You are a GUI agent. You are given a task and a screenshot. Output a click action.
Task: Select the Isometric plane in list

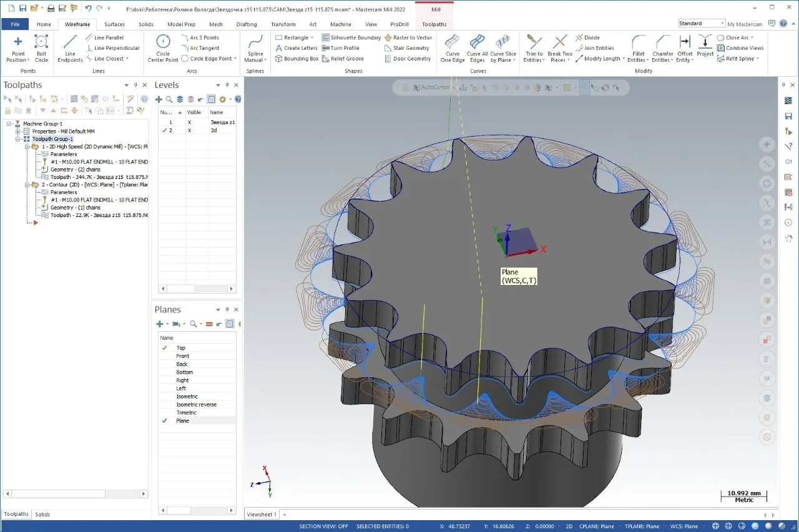pos(187,397)
